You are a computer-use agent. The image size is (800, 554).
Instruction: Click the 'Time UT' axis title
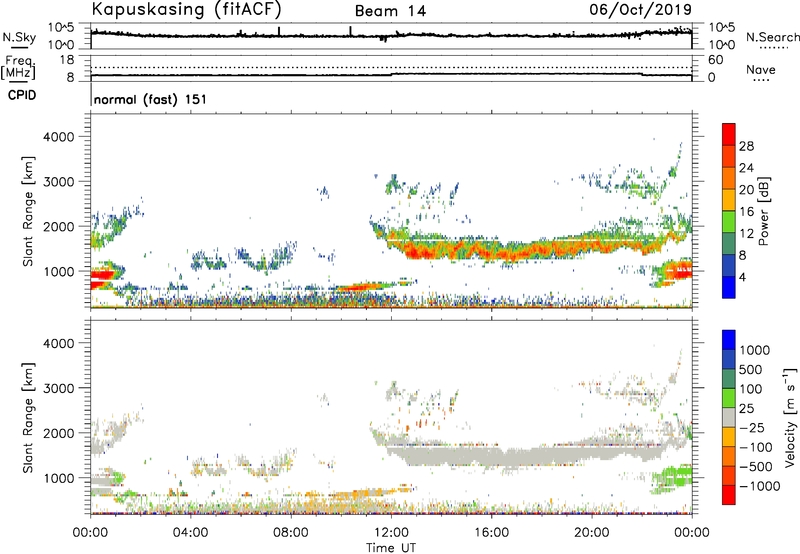coord(391,548)
